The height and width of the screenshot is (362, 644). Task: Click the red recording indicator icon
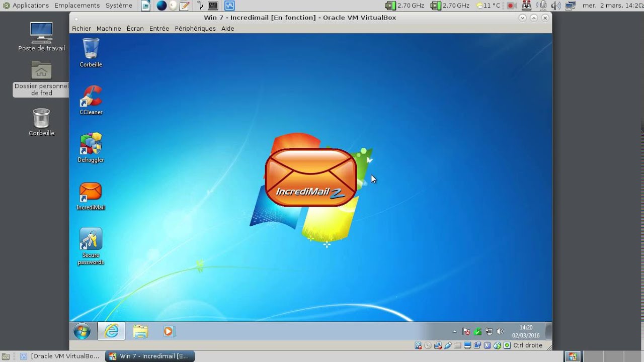[511, 6]
